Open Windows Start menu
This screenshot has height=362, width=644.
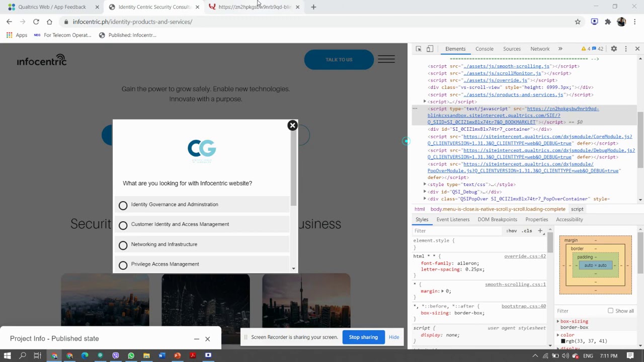point(7,355)
